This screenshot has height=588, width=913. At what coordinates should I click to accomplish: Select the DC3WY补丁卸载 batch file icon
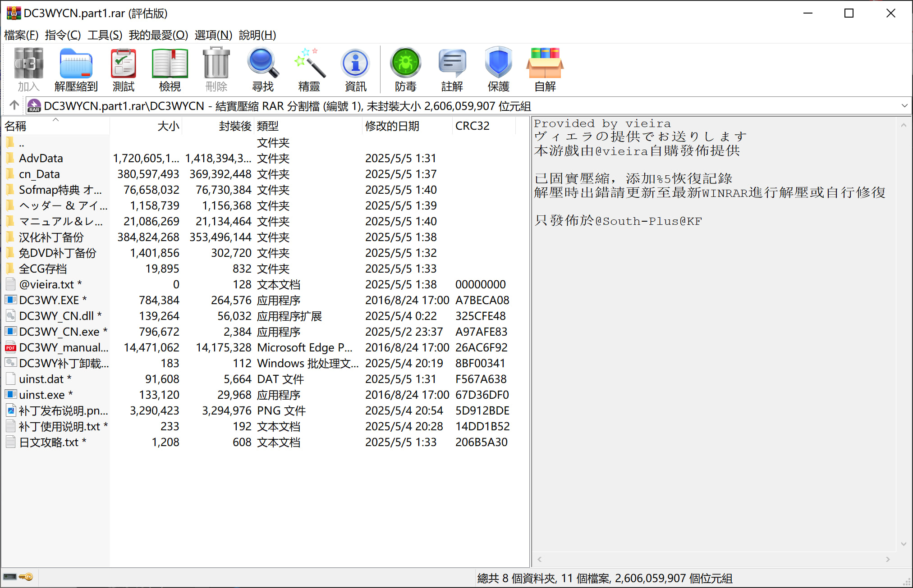point(11,363)
